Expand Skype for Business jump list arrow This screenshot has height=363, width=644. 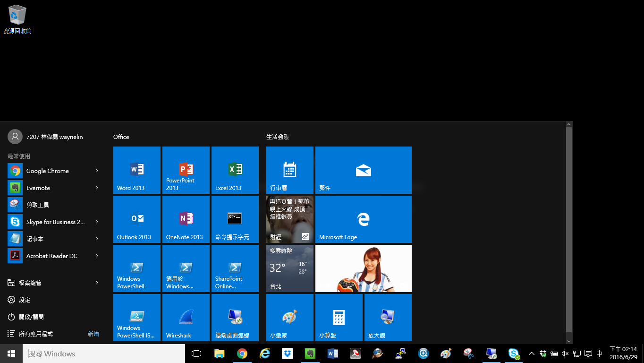[x=97, y=222]
